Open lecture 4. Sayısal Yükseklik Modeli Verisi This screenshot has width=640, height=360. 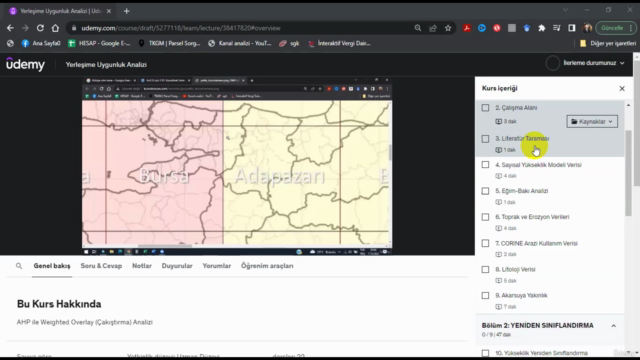(x=538, y=165)
